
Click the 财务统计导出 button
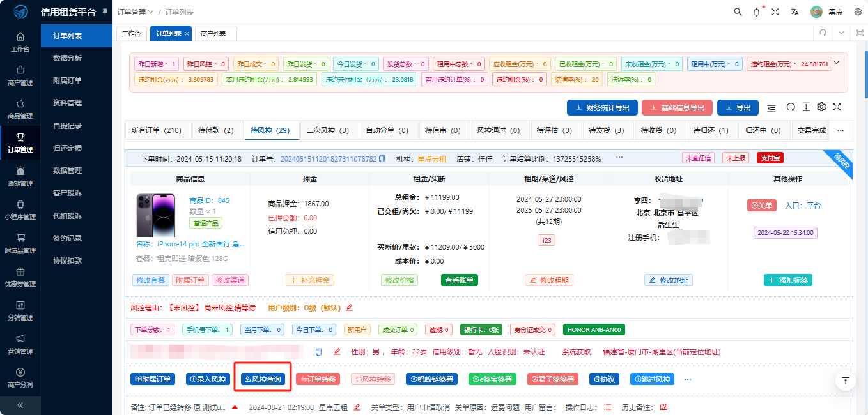tap(602, 108)
